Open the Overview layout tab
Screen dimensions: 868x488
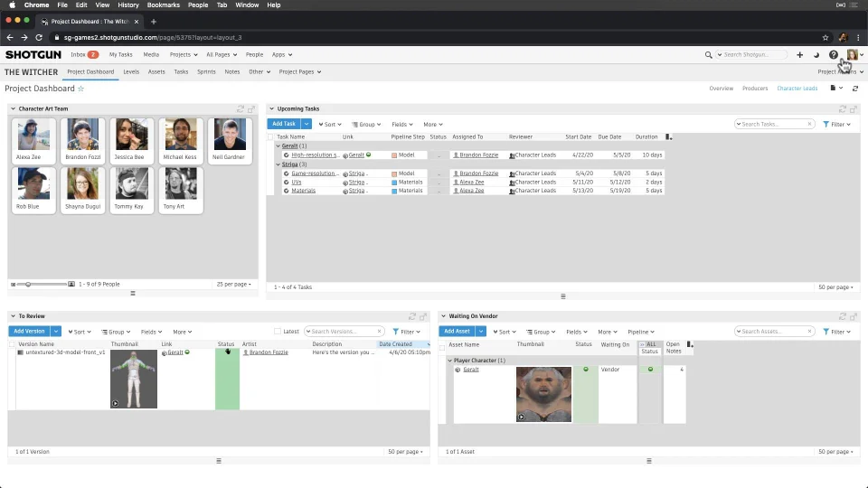722,89
